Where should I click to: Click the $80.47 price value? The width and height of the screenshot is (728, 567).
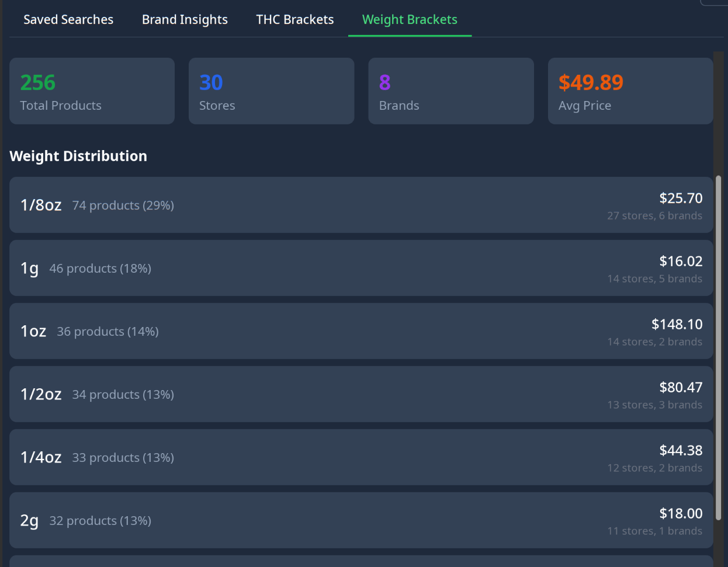(681, 387)
